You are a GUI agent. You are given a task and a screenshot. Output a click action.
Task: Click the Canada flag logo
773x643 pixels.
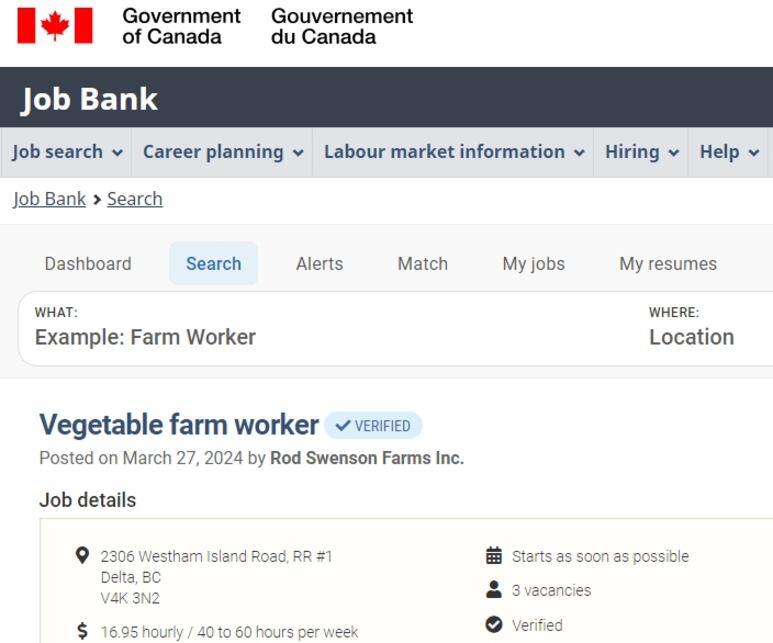click(x=55, y=26)
